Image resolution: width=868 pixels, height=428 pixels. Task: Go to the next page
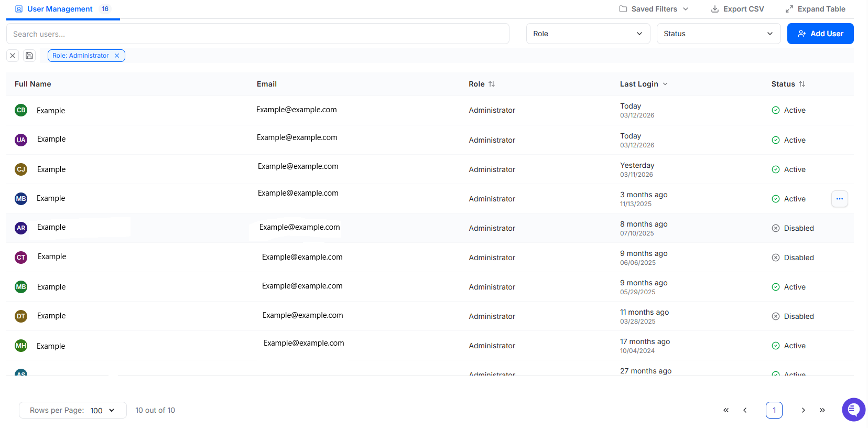803,410
